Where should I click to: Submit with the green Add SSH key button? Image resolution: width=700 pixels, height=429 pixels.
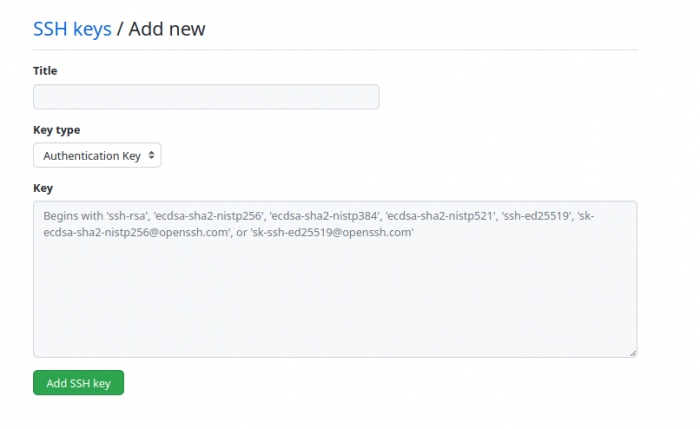pos(79,383)
